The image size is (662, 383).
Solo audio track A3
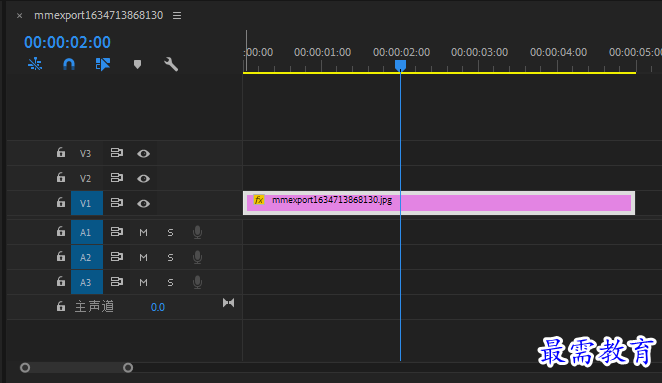170,282
